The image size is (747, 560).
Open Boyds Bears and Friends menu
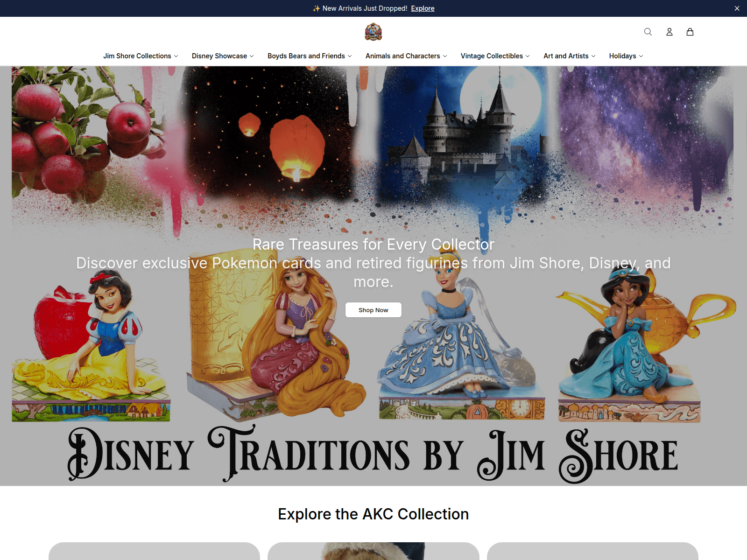click(310, 56)
